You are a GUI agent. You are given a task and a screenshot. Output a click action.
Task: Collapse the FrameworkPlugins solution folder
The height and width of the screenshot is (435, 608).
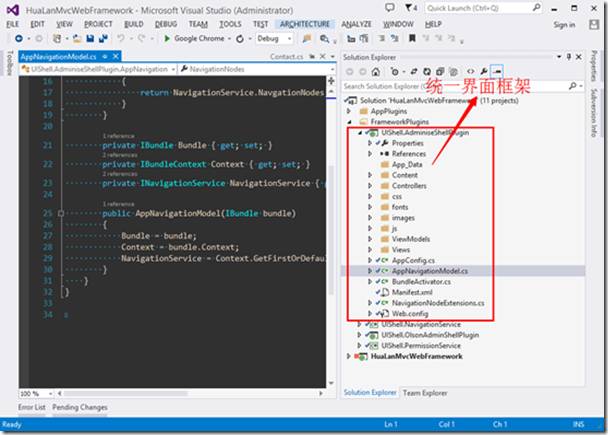point(349,122)
